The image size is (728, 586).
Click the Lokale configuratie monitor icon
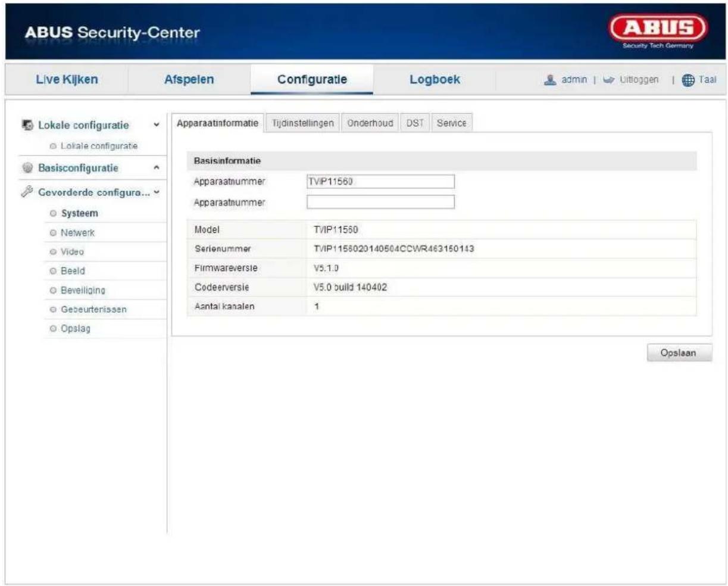click(x=27, y=125)
